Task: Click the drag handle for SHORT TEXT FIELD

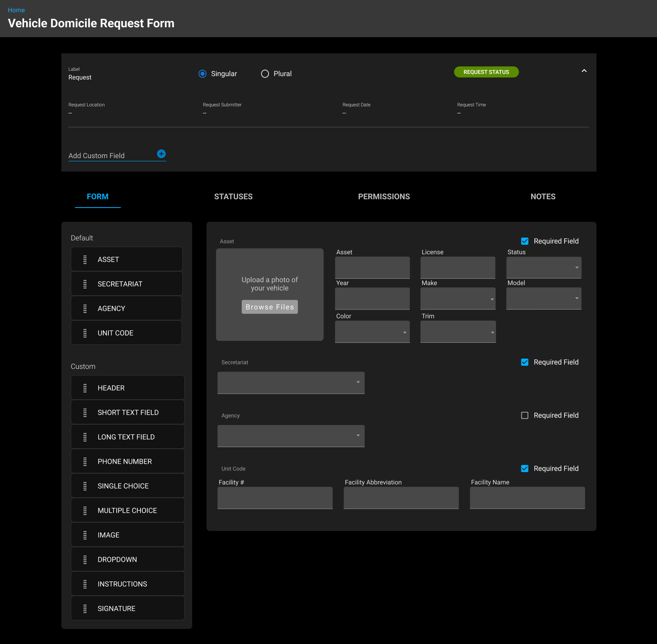Action: pos(85,413)
